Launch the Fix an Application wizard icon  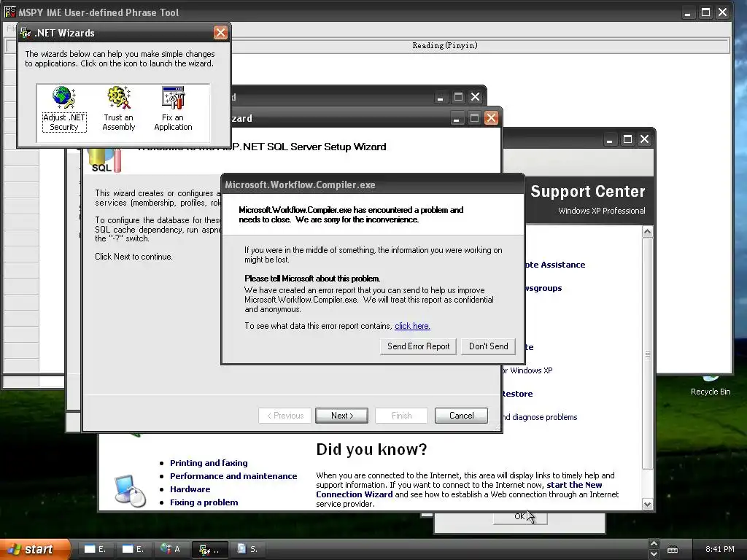point(173,109)
